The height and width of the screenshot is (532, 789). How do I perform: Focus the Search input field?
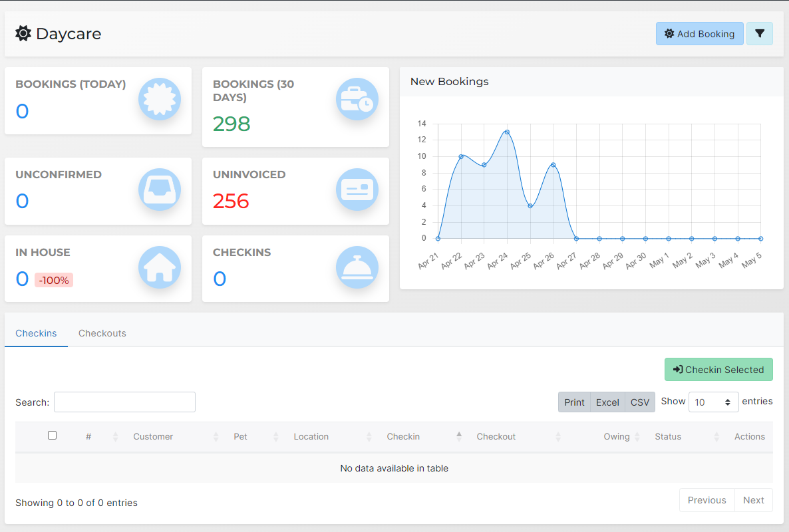[x=124, y=402]
